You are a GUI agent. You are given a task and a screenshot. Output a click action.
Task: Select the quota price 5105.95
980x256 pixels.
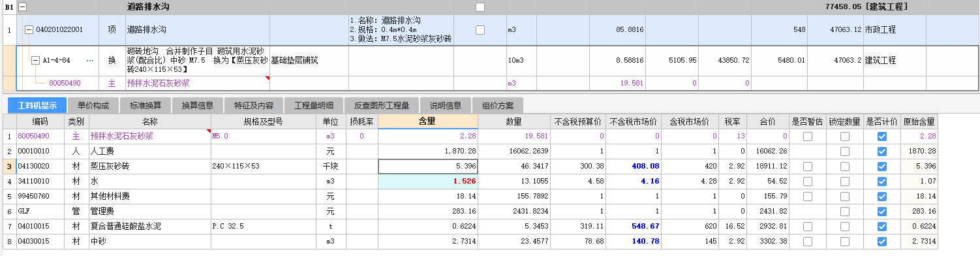point(671,60)
